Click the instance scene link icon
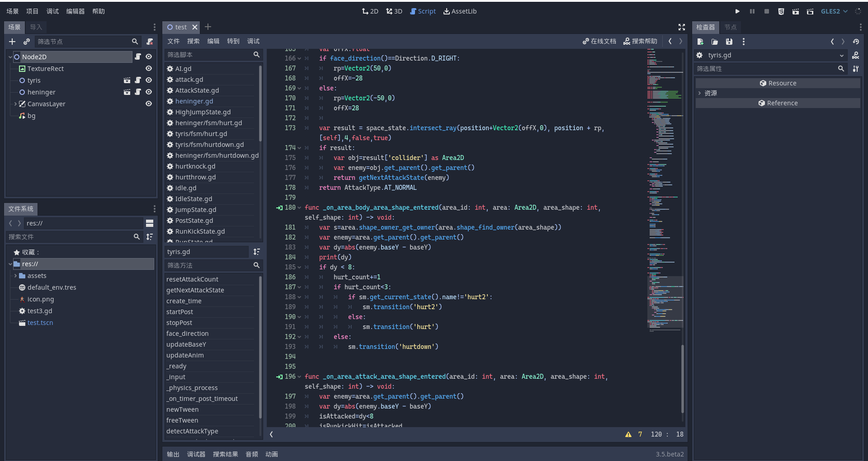The height and width of the screenshot is (461, 868). click(27, 42)
